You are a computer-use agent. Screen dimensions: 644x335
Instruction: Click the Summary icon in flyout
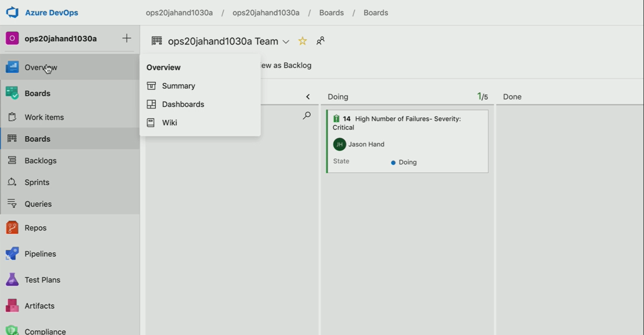pyautogui.click(x=151, y=86)
